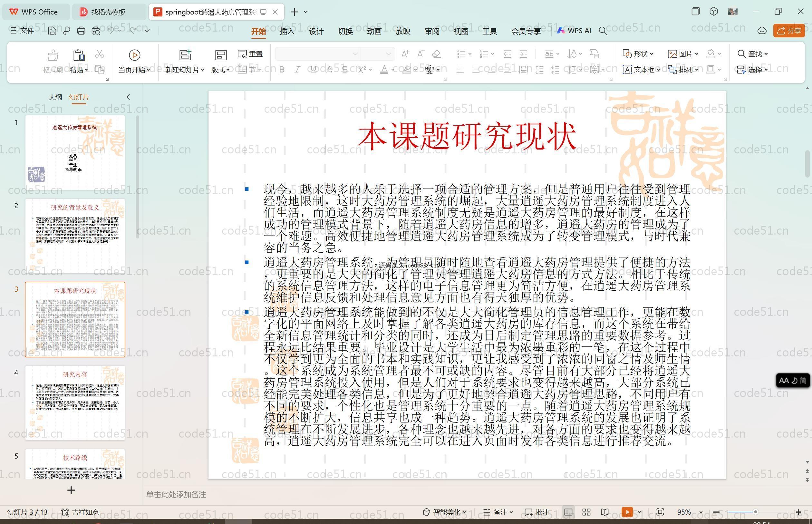Image resolution: width=812 pixels, height=524 pixels.
Task: Click the Add Slide plus below thumbnails
Action: pyautogui.click(x=71, y=490)
